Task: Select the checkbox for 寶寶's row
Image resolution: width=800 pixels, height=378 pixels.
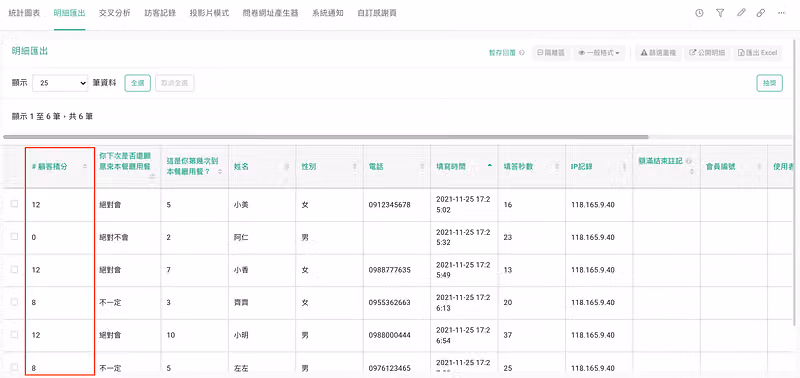Action: [x=14, y=301]
